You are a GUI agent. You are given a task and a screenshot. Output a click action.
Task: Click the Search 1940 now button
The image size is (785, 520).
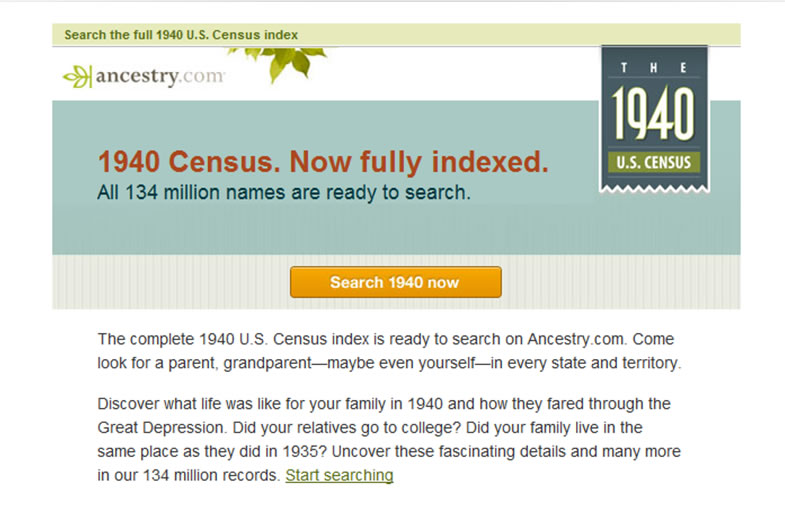tap(396, 282)
